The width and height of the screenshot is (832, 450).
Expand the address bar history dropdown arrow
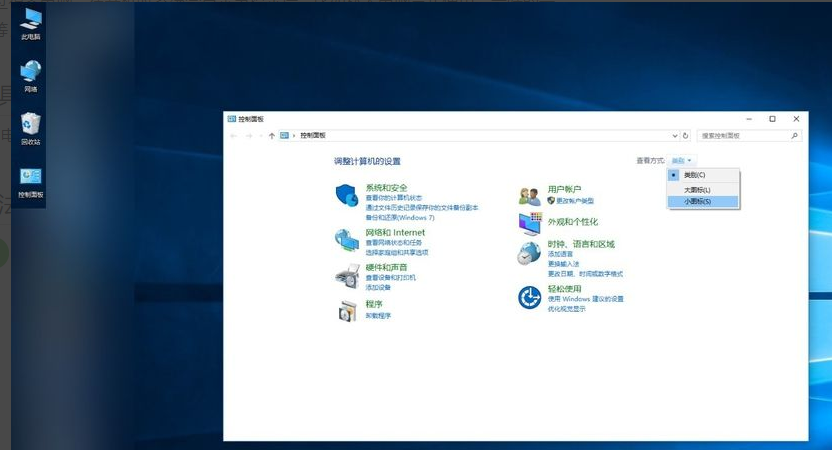click(x=673, y=135)
